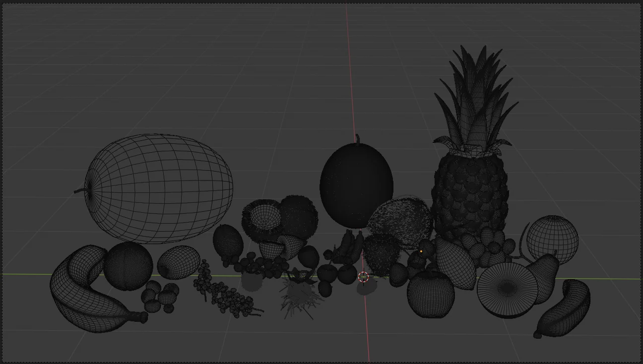Click the 3D cursor crosshair at center
Image resolution: width=643 pixels, height=364 pixels.
point(363,278)
